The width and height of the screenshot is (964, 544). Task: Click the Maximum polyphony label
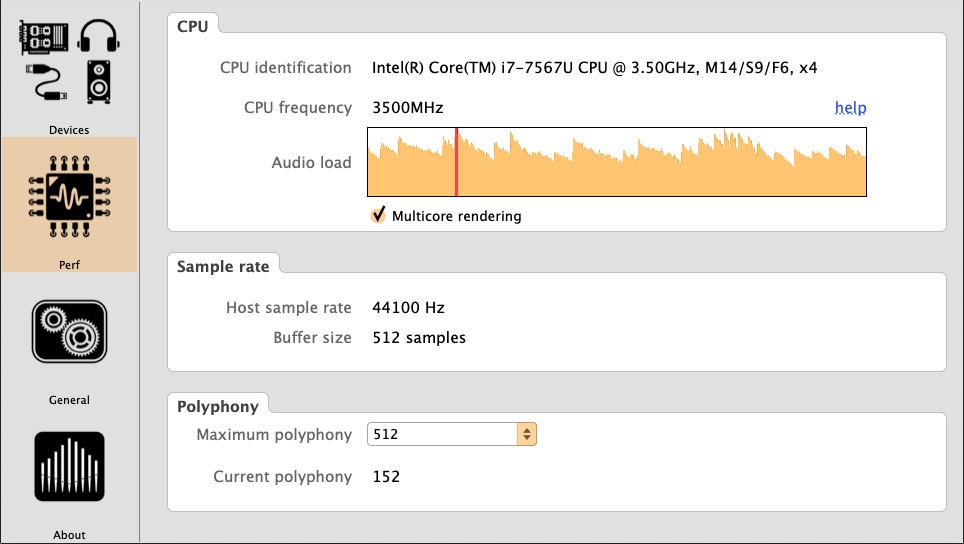[x=274, y=435]
